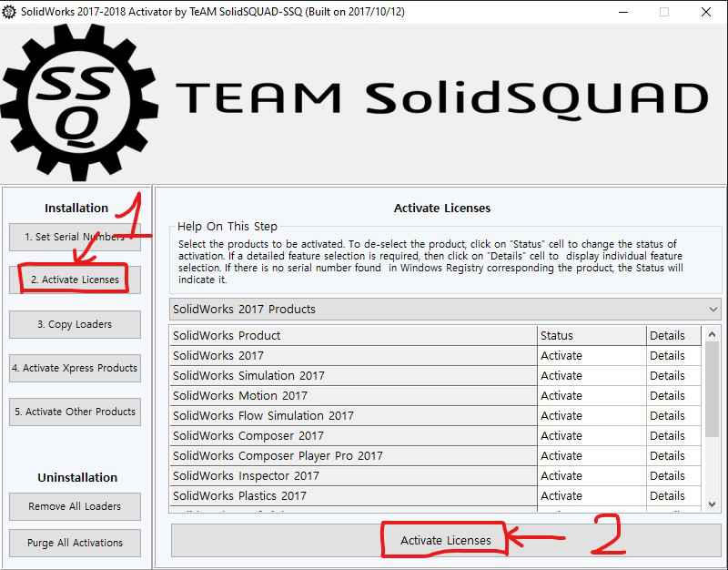Click the scrollbar up arrow
Screen dimensions: 728x570
(713, 335)
